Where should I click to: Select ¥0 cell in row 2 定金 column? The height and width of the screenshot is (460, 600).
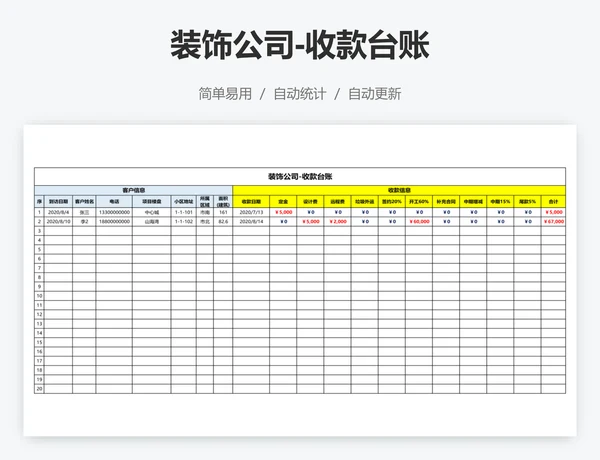(x=283, y=222)
